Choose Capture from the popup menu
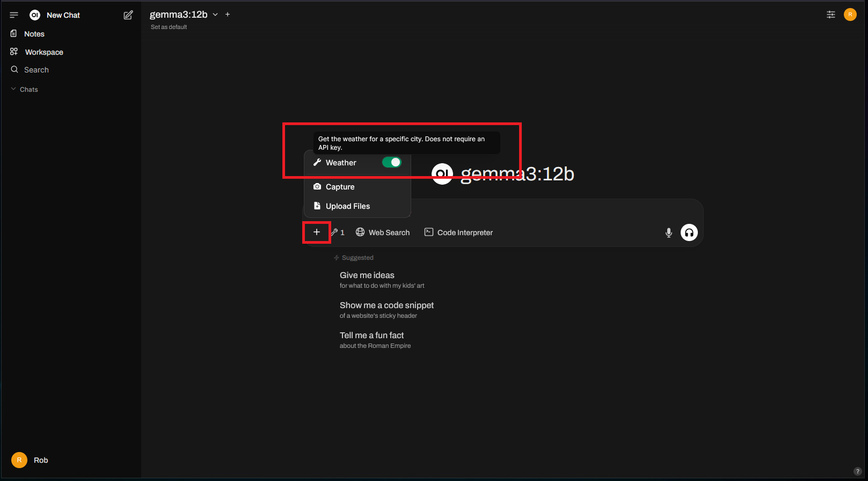 point(358,187)
